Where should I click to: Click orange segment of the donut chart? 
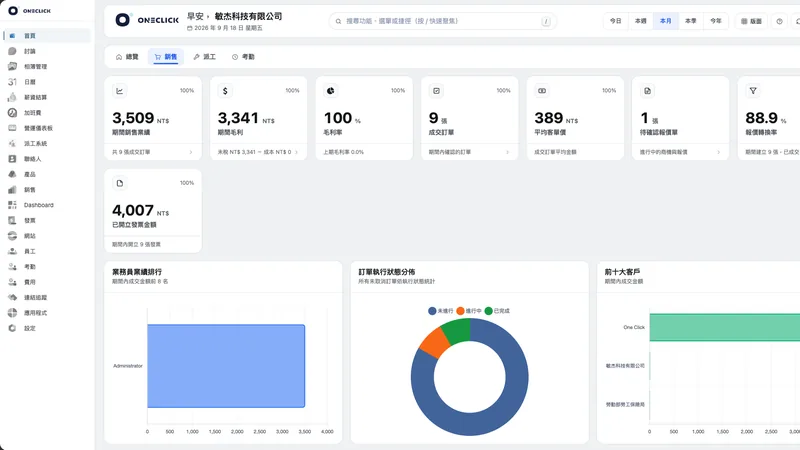(x=434, y=341)
